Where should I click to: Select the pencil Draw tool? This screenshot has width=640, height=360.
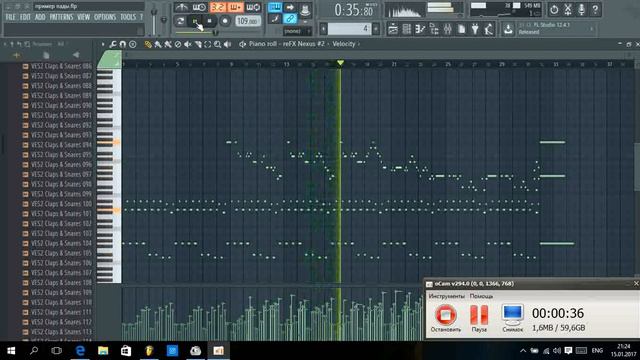coord(148,44)
